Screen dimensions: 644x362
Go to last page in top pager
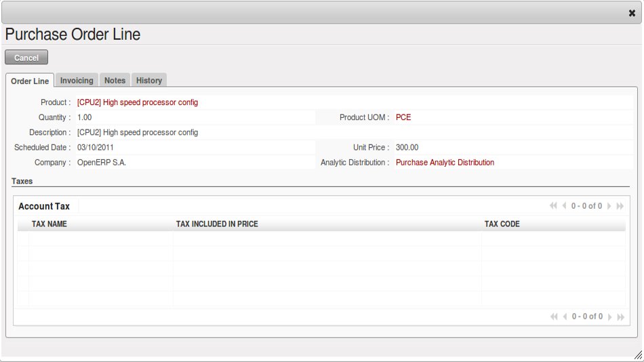point(620,206)
